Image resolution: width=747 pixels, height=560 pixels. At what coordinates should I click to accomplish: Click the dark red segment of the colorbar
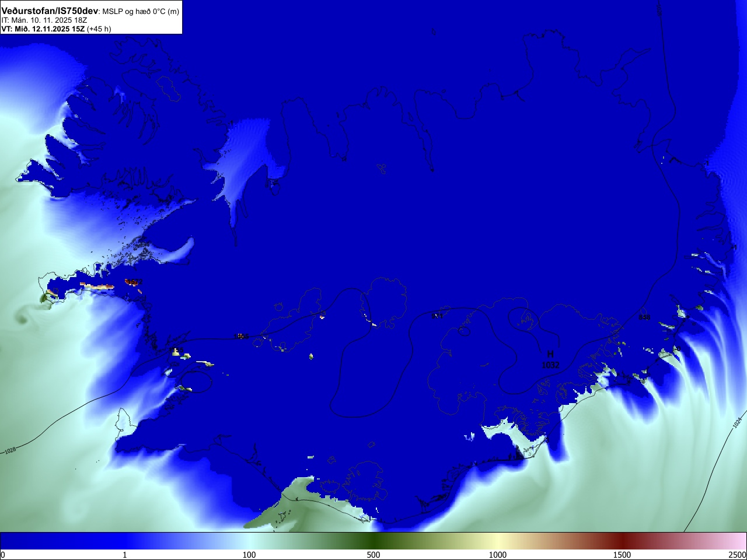pos(623,541)
